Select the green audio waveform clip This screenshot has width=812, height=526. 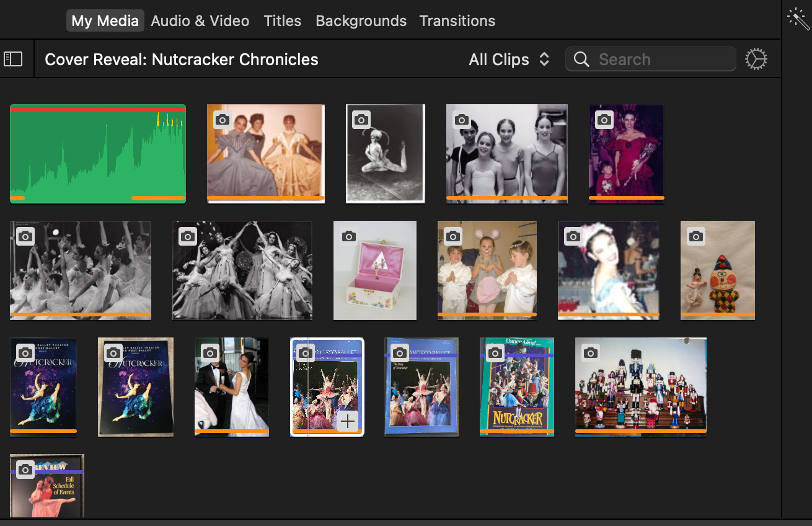[98, 153]
